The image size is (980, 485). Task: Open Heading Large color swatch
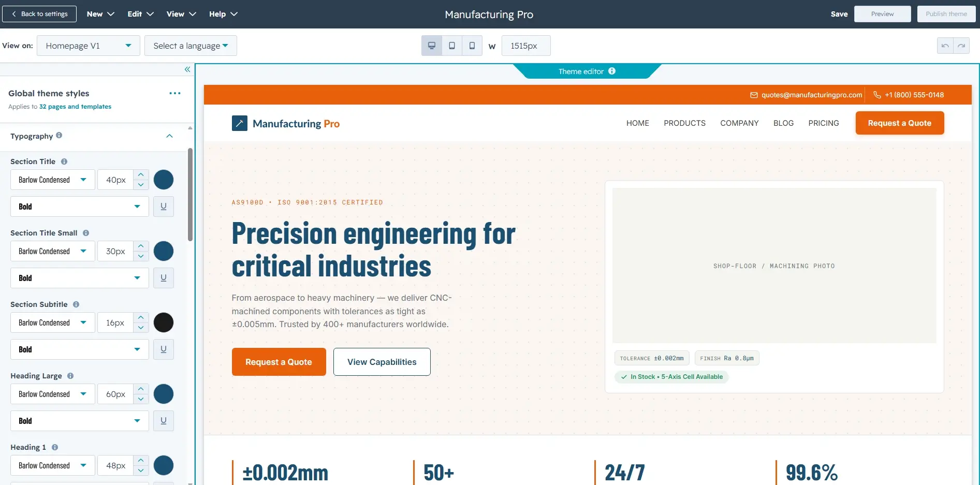tap(164, 394)
